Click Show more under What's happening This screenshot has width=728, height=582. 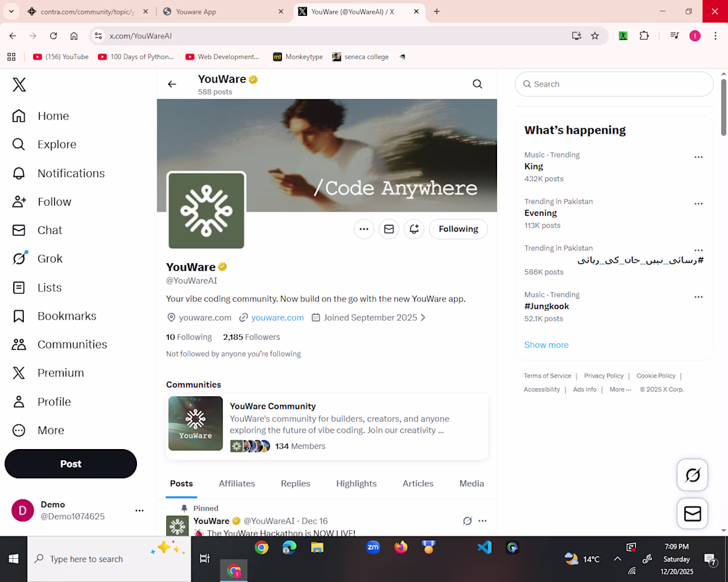546,345
